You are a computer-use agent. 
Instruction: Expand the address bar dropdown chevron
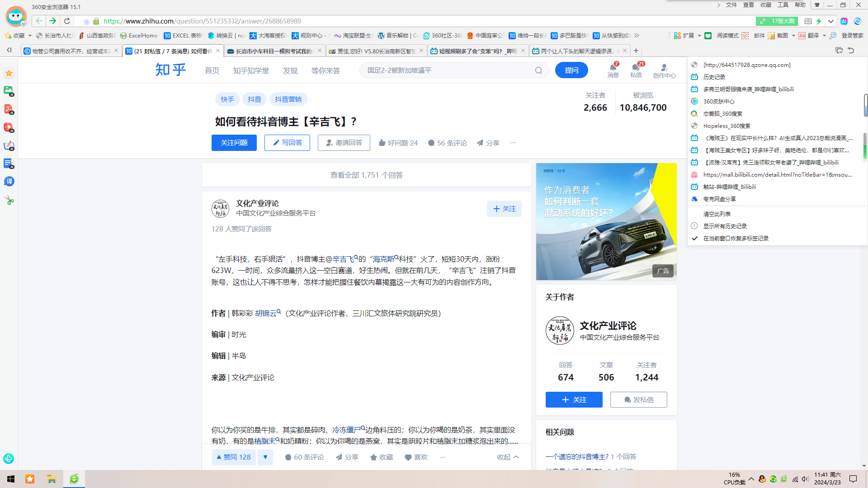click(831, 21)
